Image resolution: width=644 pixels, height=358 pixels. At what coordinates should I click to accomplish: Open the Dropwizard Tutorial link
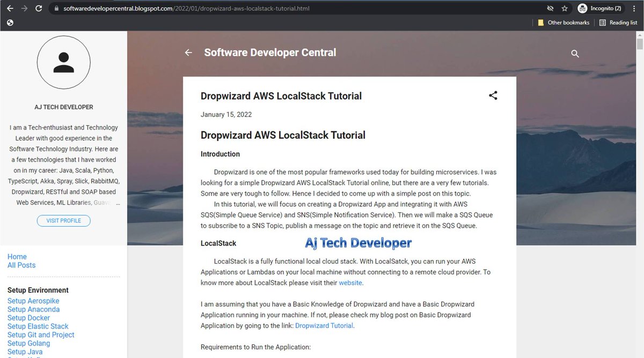click(x=324, y=325)
